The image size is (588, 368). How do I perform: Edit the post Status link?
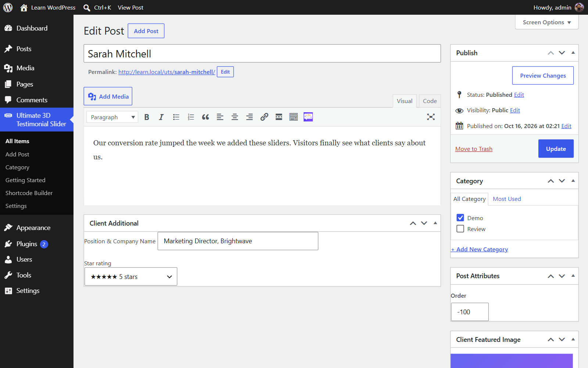click(x=519, y=95)
